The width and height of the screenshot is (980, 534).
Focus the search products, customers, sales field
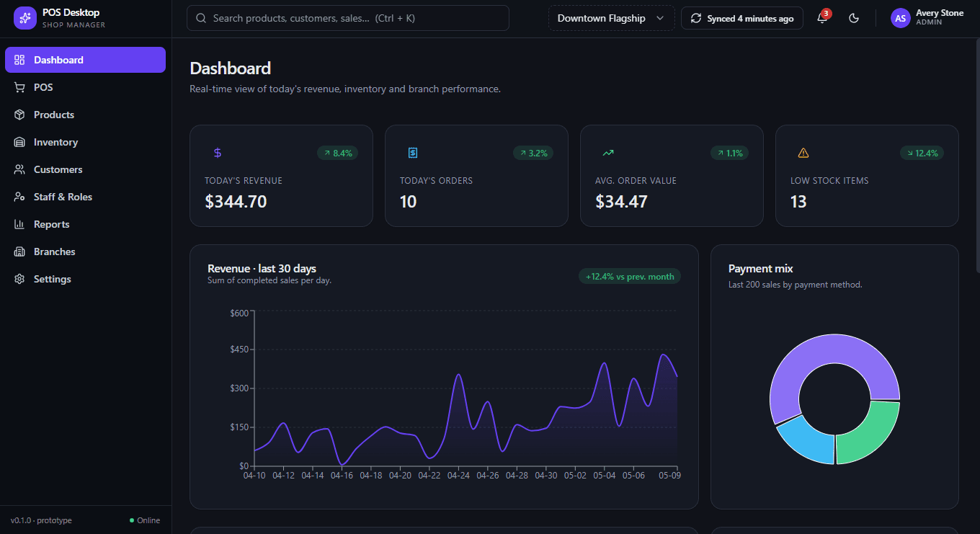(x=348, y=18)
